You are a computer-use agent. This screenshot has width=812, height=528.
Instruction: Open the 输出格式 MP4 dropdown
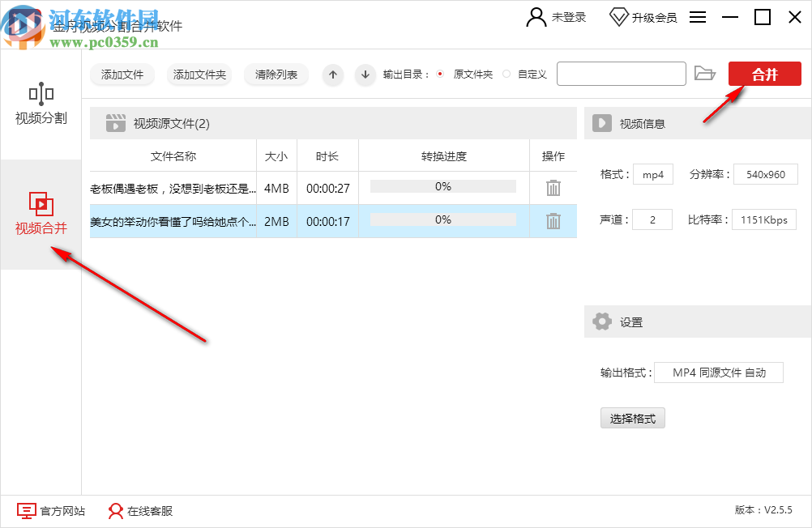[718, 372]
